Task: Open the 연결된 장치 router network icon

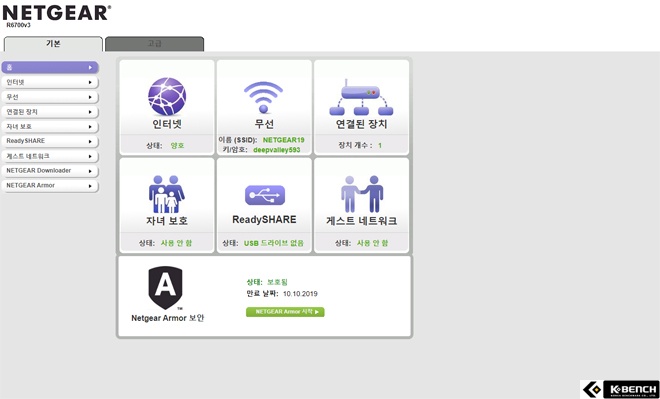Action: pos(361,97)
